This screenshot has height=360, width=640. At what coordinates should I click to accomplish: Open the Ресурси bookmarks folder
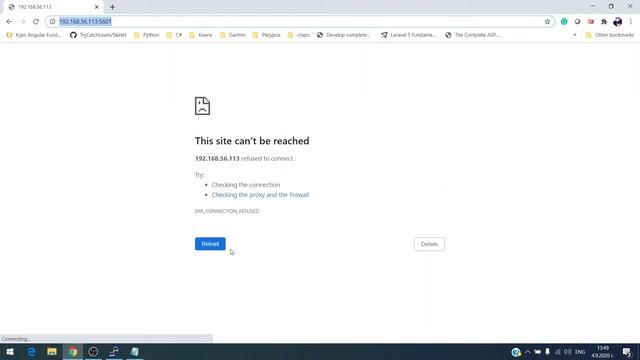(x=267, y=35)
